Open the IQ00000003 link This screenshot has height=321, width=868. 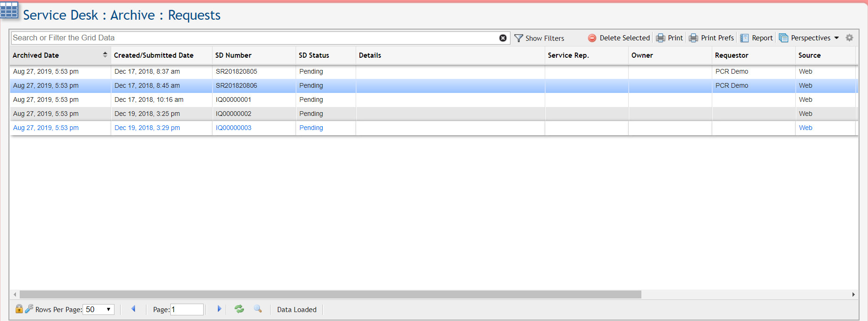click(x=233, y=128)
